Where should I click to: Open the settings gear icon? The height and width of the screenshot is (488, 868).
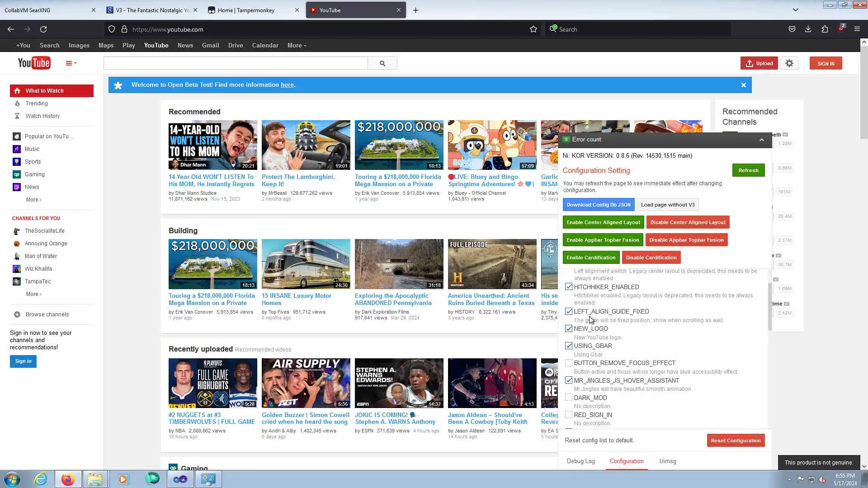[789, 63]
